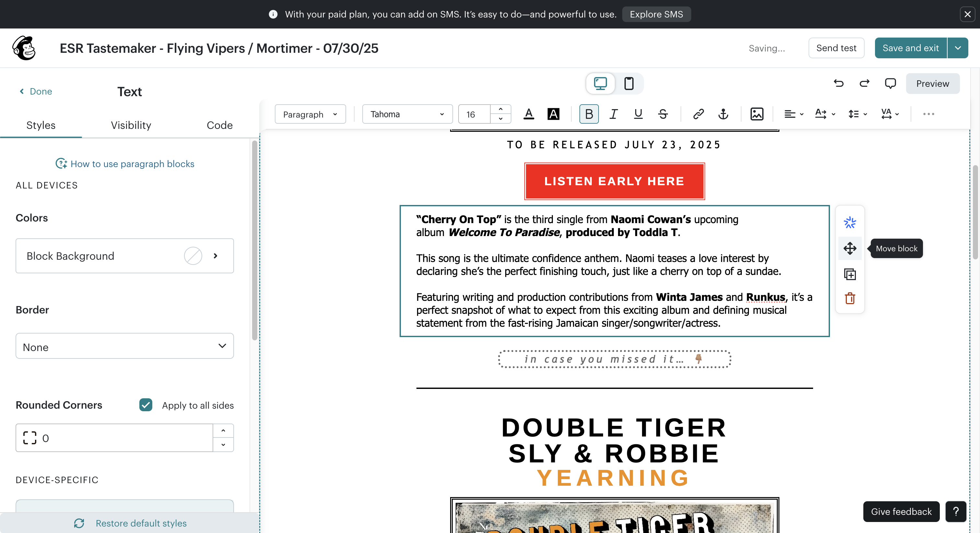Viewport: 980px width, 533px height.
Task: Open the letter spacing dropdown
Action: pos(890,114)
